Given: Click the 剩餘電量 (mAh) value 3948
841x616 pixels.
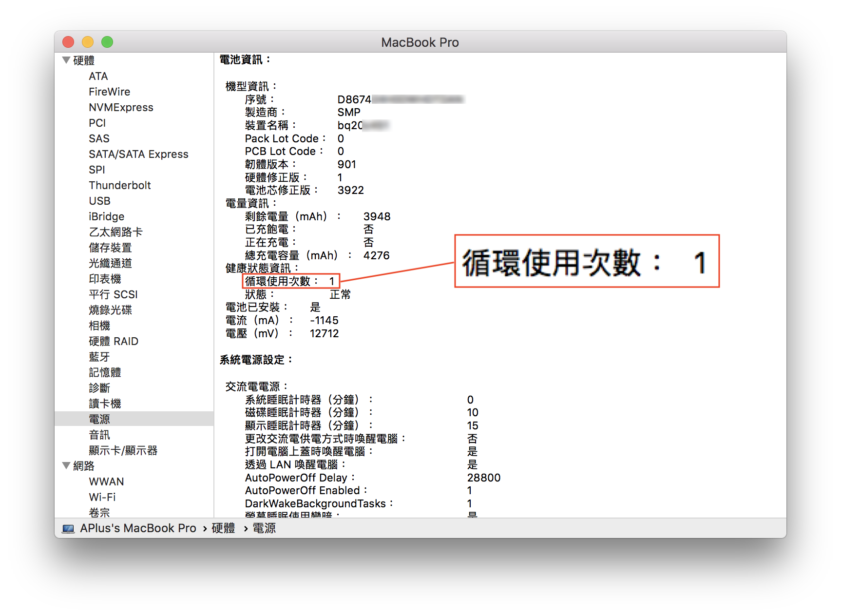Looking at the screenshot, I should (377, 216).
